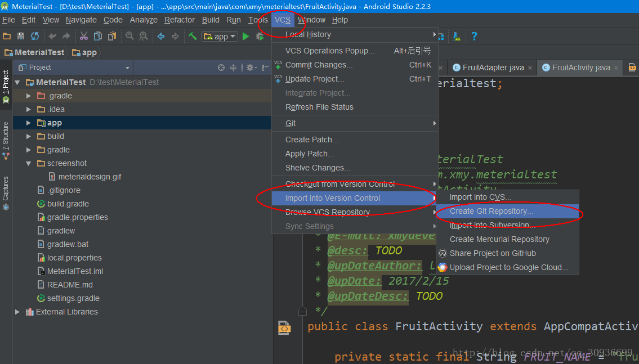
Task: Click the Open folder toolbar icon
Action: pyautogui.click(x=7, y=36)
